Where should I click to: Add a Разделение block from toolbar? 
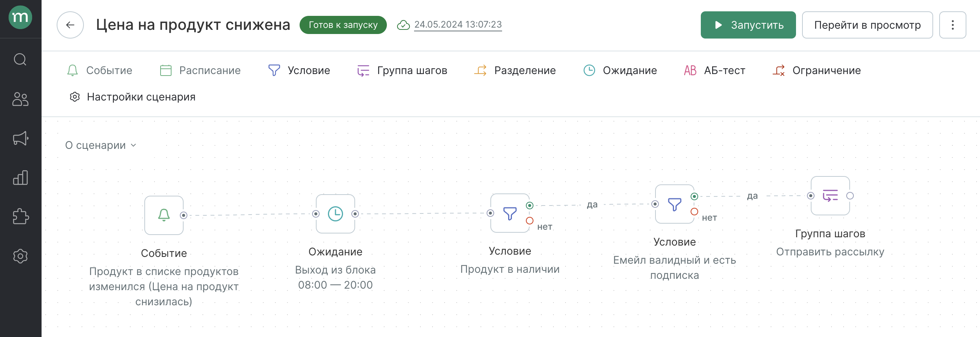click(x=515, y=70)
